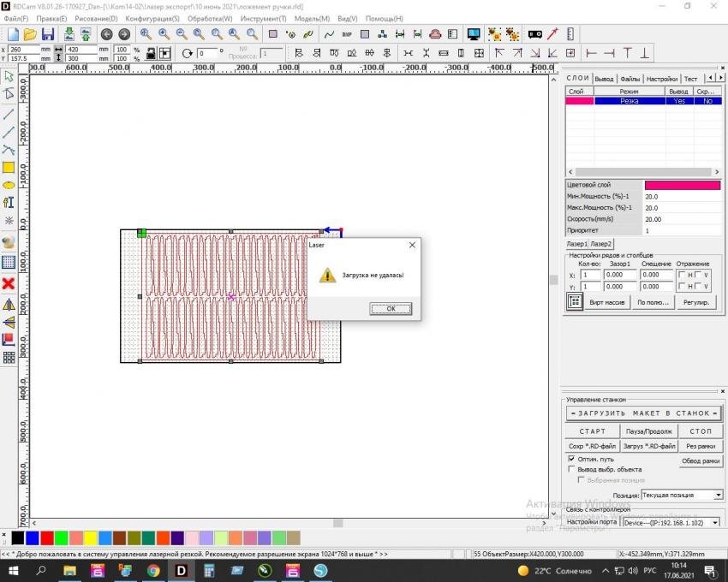This screenshot has height=582, width=728.
Task: Click the 'Скорость(mm/s)' value field
Action: click(681, 219)
